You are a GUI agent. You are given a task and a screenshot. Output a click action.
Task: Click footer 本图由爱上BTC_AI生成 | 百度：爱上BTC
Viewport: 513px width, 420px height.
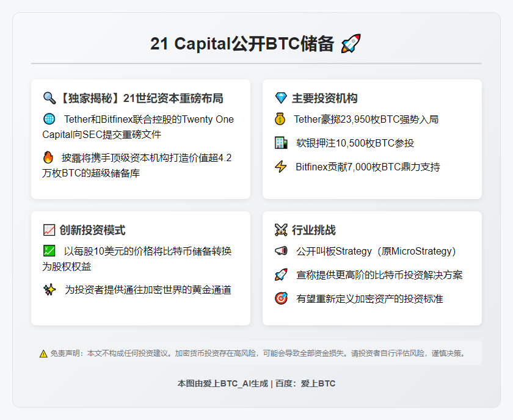[x=256, y=383]
